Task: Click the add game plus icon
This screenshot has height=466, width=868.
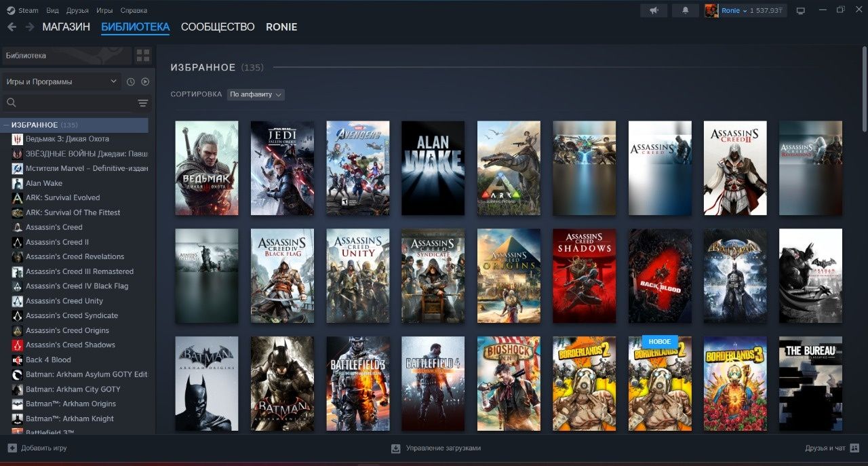Action: pyautogui.click(x=12, y=448)
